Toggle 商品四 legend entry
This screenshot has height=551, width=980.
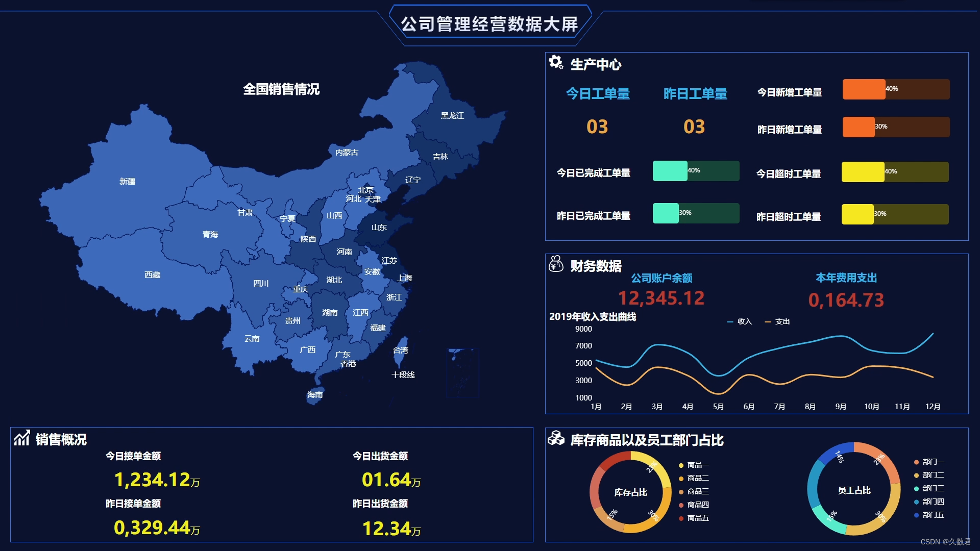(694, 505)
